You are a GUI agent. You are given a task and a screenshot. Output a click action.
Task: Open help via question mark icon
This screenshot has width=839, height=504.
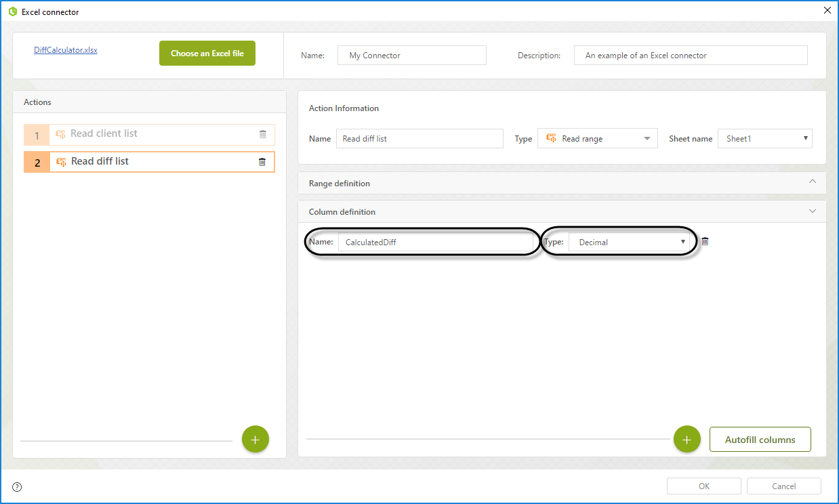(x=18, y=486)
